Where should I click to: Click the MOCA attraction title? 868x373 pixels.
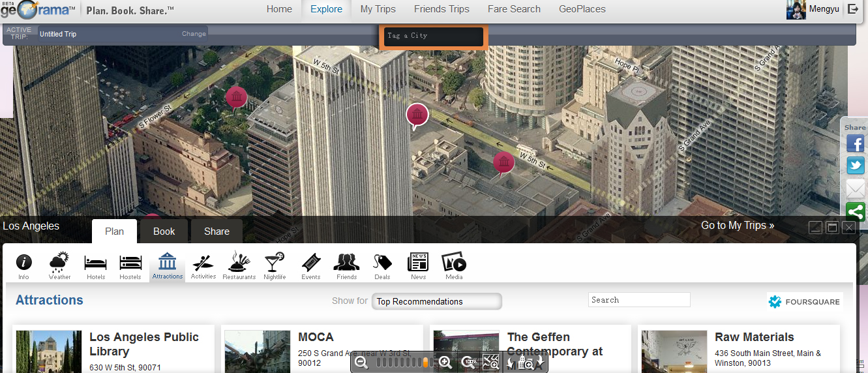[x=316, y=337]
